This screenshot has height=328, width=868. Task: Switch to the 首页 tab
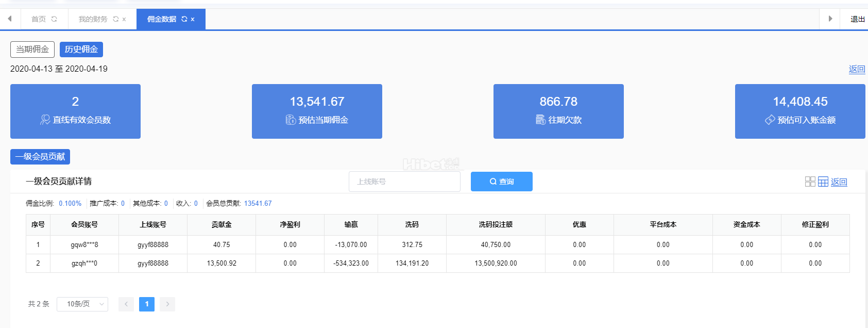(x=39, y=19)
